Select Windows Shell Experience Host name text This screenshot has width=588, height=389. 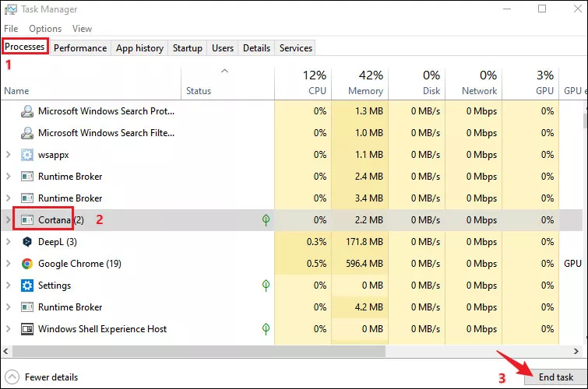[102, 328]
